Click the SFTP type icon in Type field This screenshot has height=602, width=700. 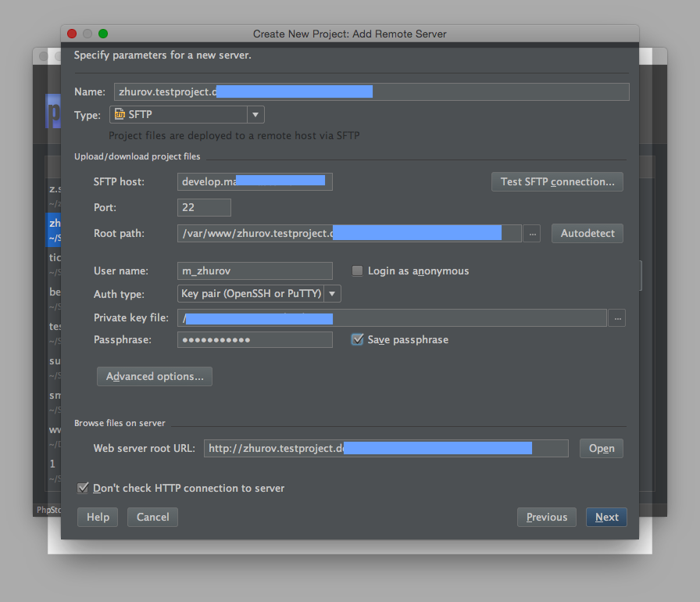[120, 115]
